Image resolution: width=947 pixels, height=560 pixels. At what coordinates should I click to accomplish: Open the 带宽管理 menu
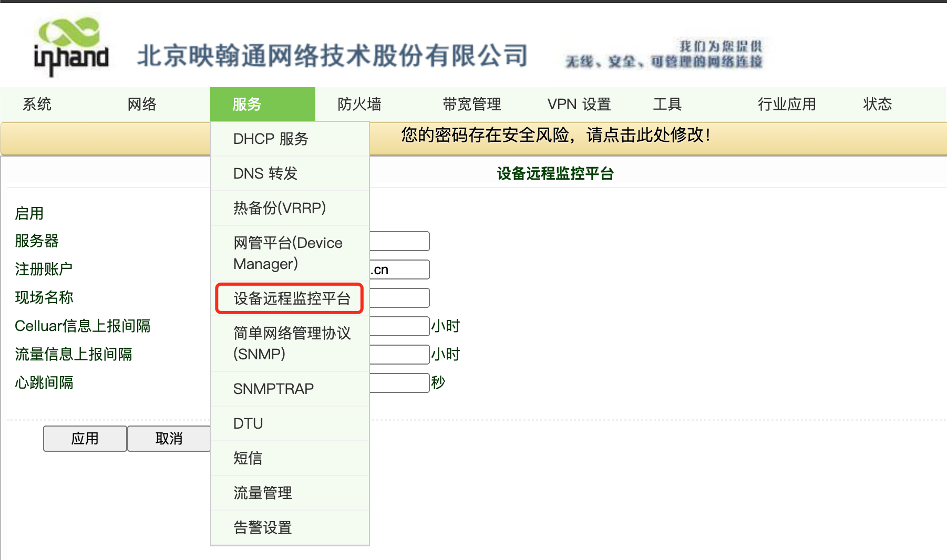[x=471, y=104]
